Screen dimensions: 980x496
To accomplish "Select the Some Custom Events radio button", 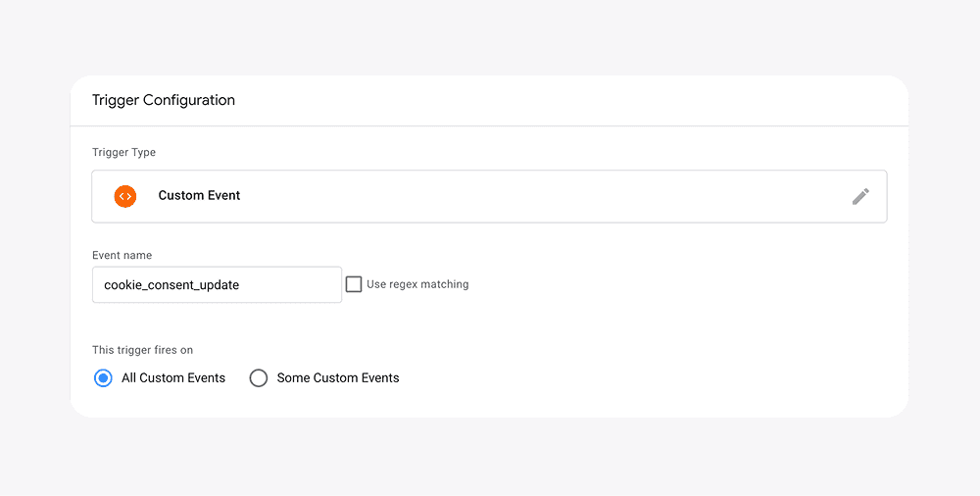I will tap(258, 377).
